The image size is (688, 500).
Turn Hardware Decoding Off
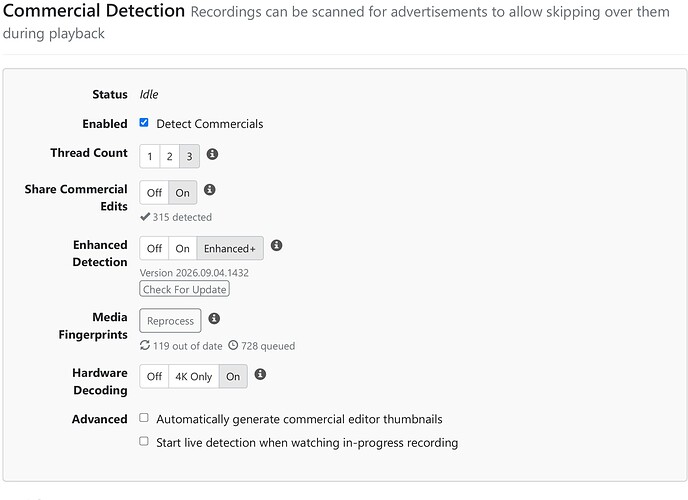(x=154, y=376)
